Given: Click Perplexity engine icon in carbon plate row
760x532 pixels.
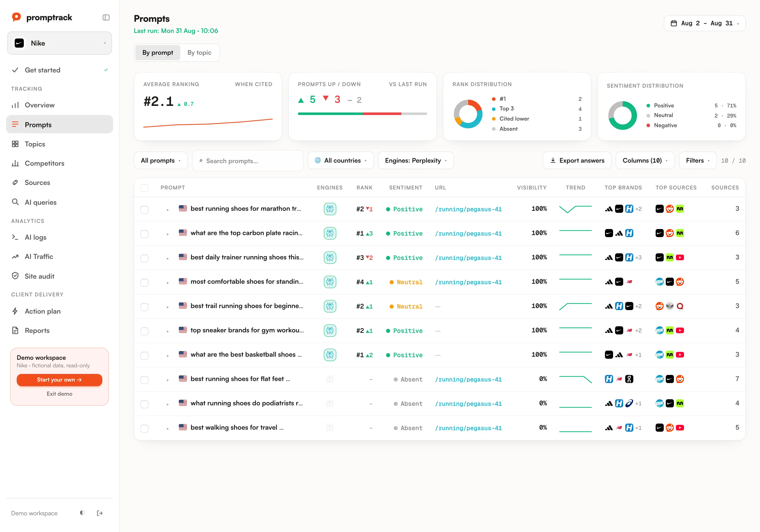Looking at the screenshot, I should (330, 233).
